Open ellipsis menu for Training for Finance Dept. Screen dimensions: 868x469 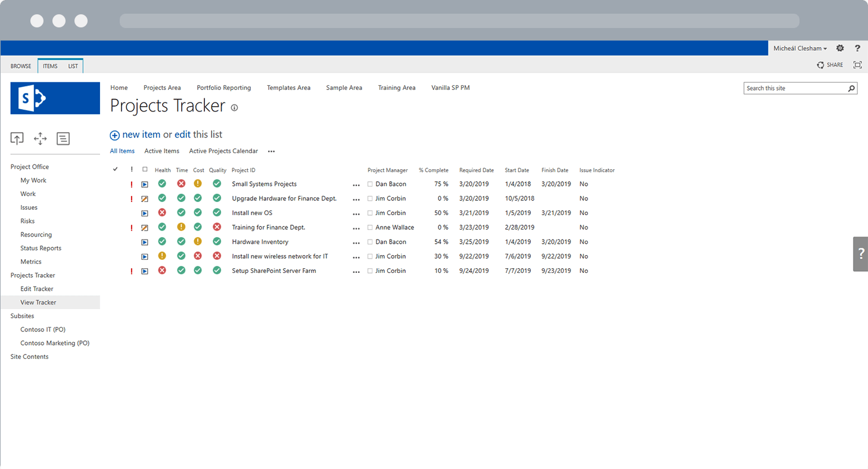(356, 229)
